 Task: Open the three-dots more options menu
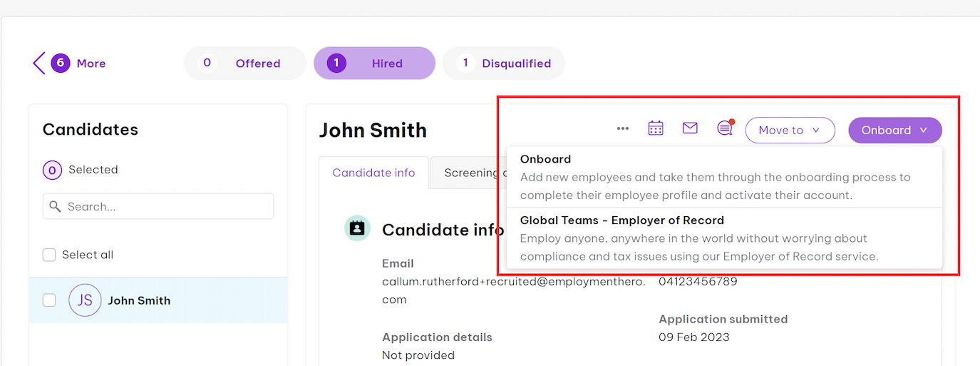623,129
